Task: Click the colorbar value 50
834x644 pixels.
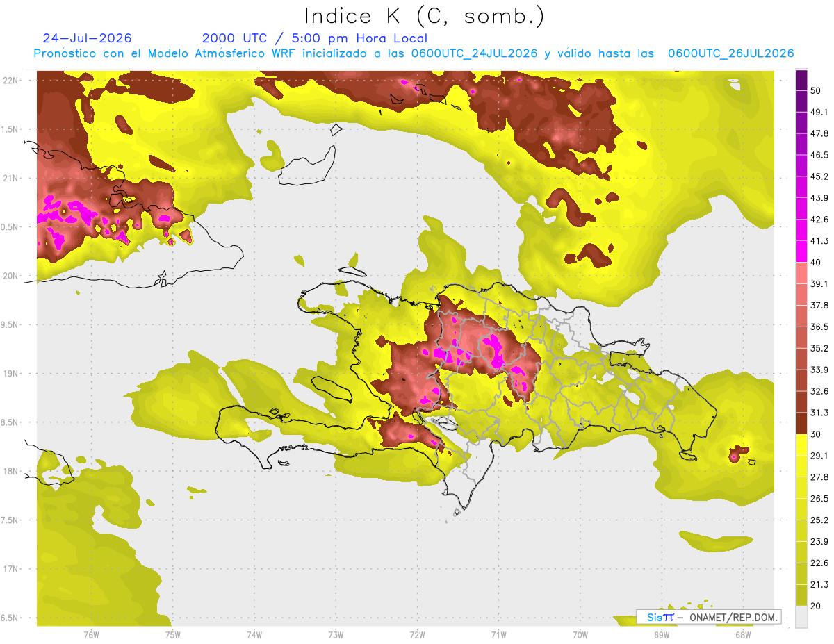Action: 817,91
